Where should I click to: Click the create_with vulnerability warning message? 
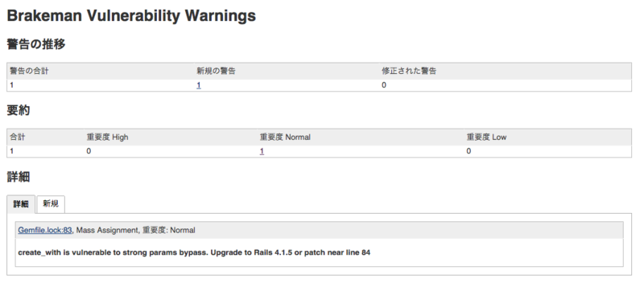[x=194, y=252]
